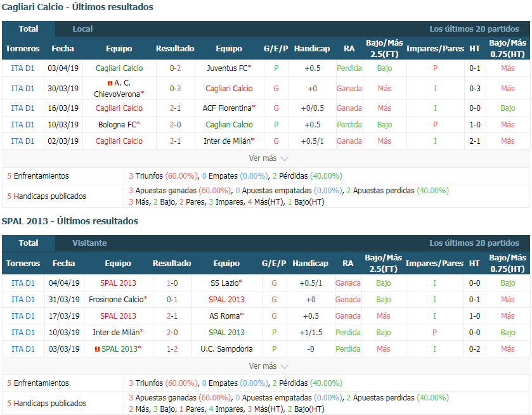Open the 2-0 result of the Bologna FC match
Image resolution: width=532 pixels, height=415 pixels.
[176, 124]
